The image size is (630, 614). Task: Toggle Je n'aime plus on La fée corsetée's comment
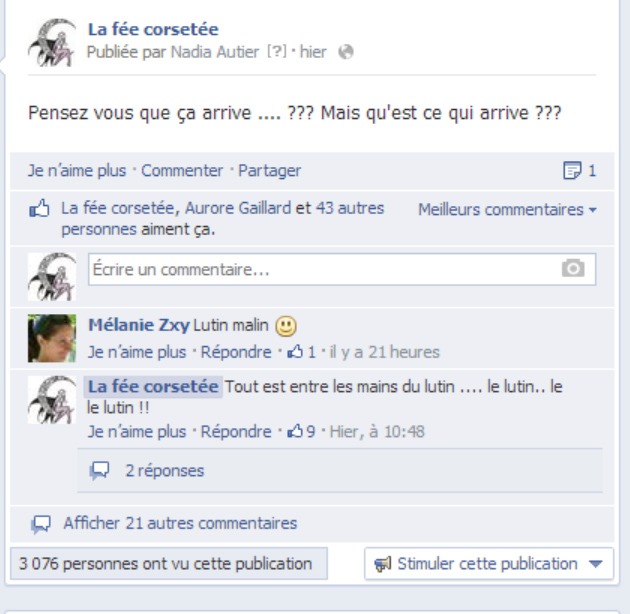[137, 432]
